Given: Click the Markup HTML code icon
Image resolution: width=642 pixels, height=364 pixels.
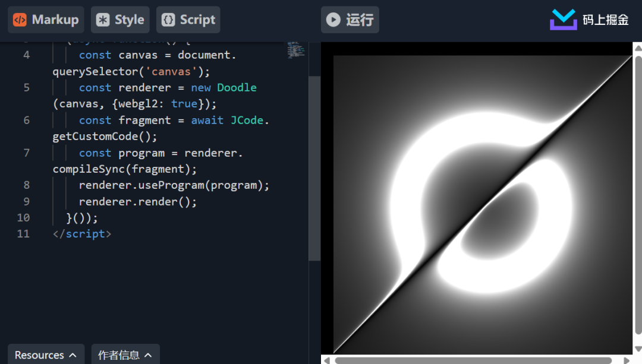Looking at the screenshot, I should click(x=20, y=20).
